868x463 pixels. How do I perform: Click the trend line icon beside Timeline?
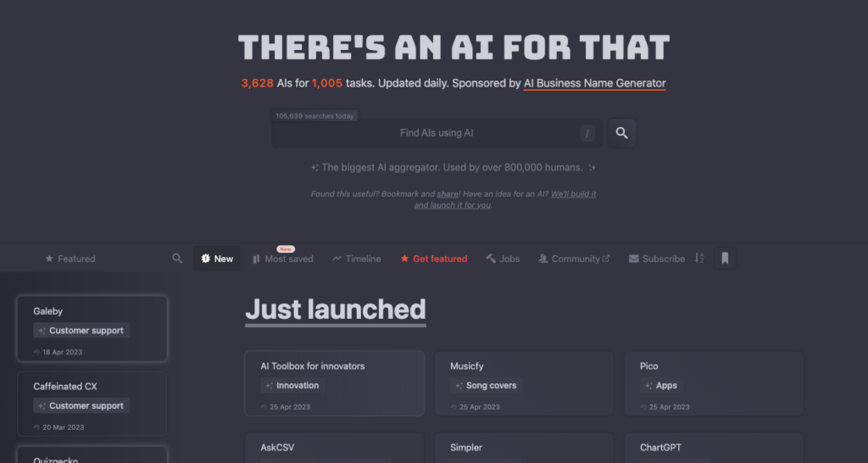337,259
